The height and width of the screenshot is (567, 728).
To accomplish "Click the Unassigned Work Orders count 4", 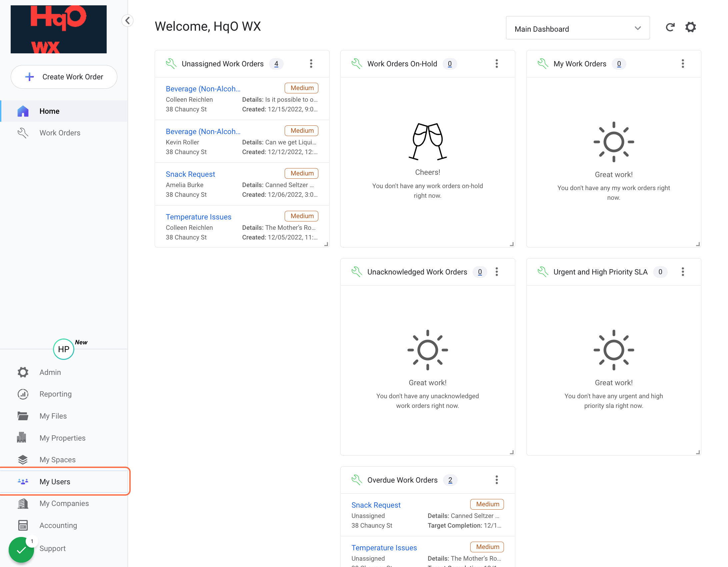I will [276, 64].
